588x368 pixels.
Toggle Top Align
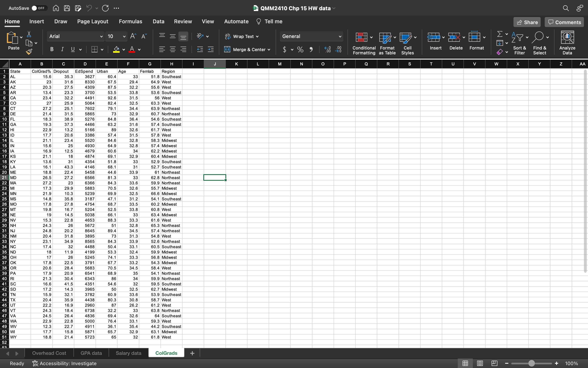point(162,36)
